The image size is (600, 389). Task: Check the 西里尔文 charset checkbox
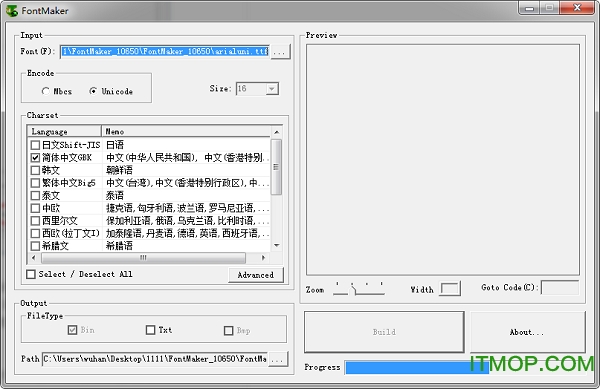[x=35, y=221]
